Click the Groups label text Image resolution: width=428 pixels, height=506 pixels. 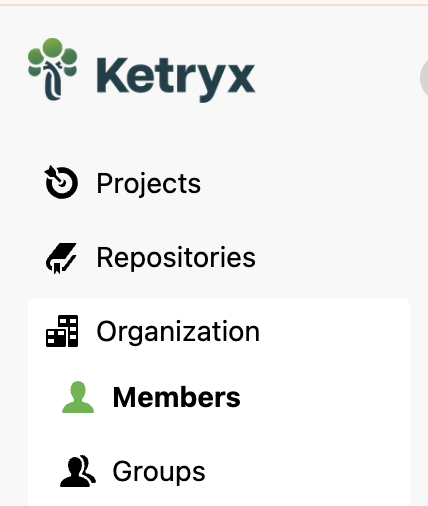(x=159, y=472)
